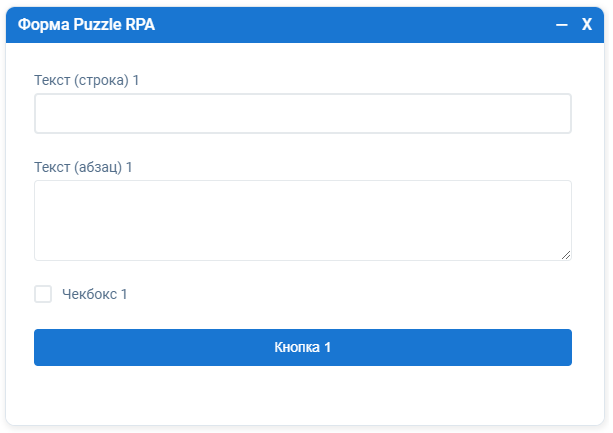Click the dash icon in the title bar
This screenshot has height=433, width=613.
pyautogui.click(x=561, y=25)
